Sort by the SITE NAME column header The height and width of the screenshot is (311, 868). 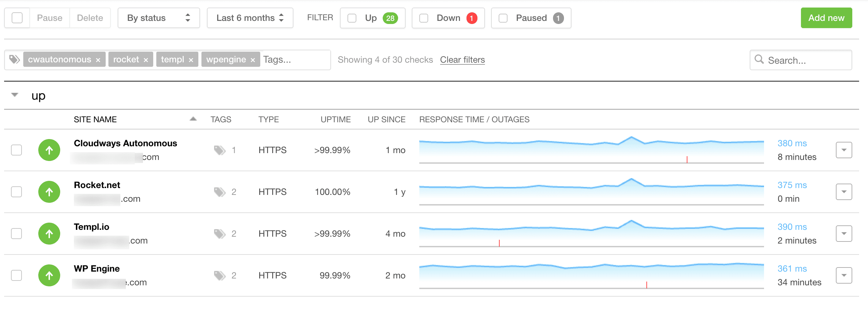pos(95,120)
